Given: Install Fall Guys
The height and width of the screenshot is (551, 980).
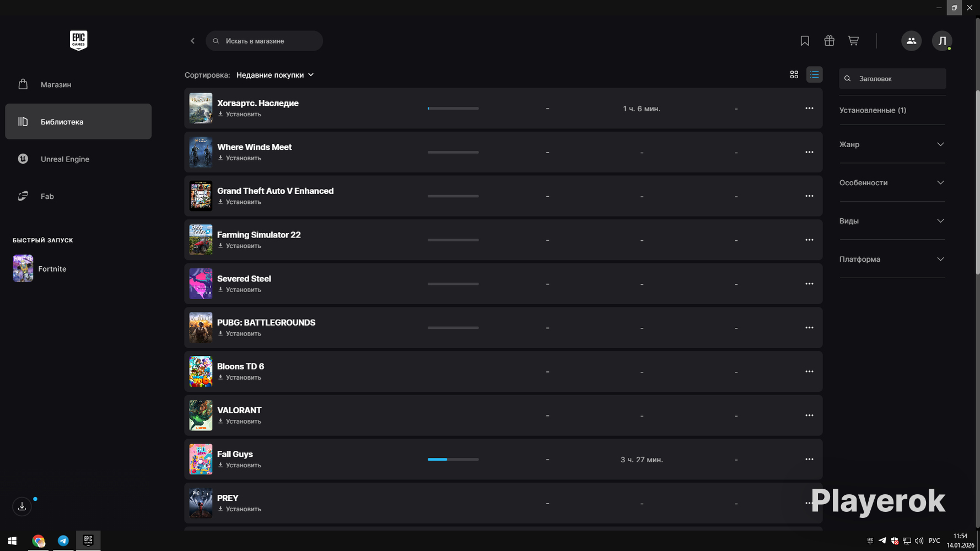Looking at the screenshot, I should point(240,465).
